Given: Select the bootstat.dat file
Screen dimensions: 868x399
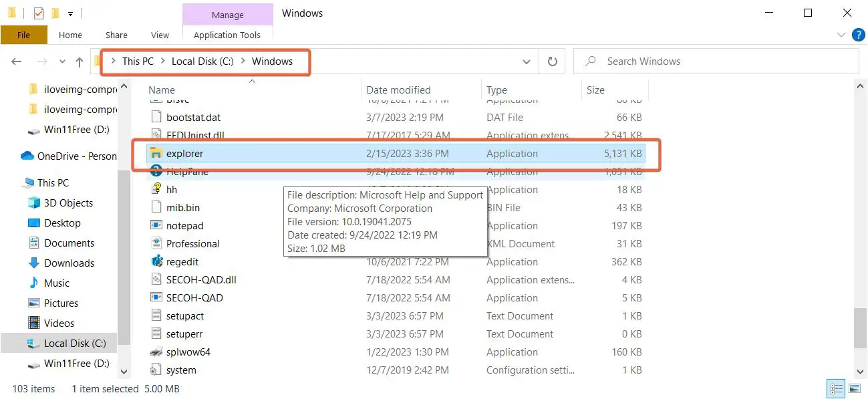Looking at the screenshot, I should [x=396, y=117].
